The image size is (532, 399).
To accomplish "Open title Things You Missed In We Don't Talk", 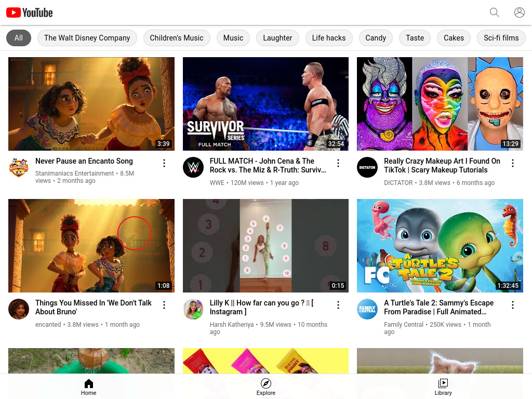I will [x=94, y=308].
